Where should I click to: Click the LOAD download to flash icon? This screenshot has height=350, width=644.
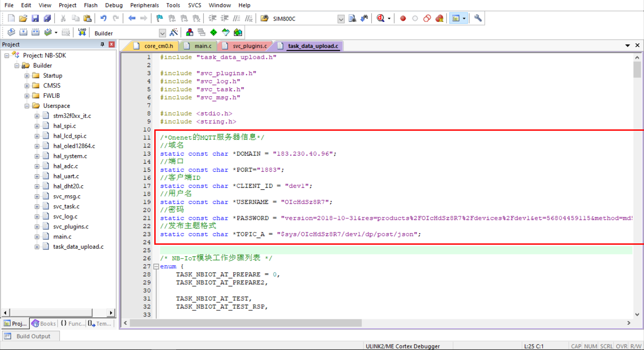point(82,33)
